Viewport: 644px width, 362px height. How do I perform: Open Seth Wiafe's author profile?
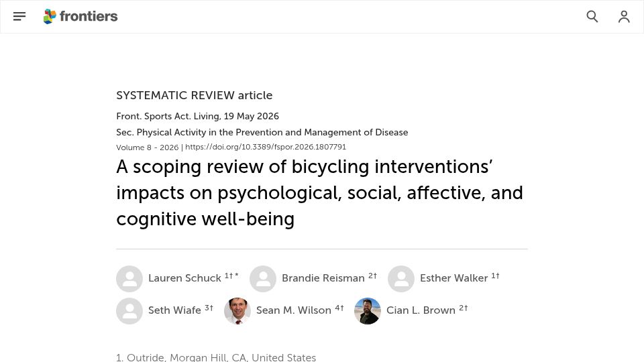coord(174,310)
